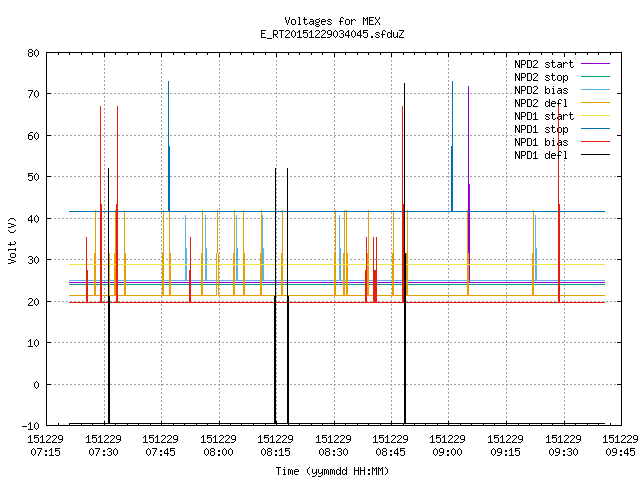This screenshot has width=640, height=480.
Task: Click the y-axis tick label 30
Action: (33, 260)
